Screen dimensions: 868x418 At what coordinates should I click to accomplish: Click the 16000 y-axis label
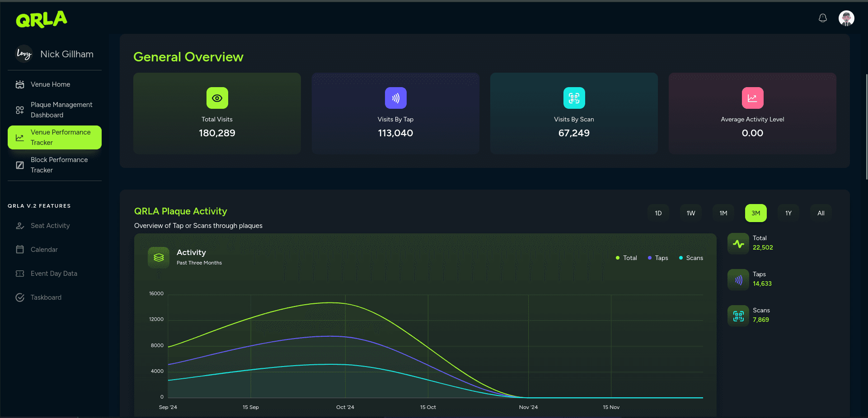pos(156,293)
